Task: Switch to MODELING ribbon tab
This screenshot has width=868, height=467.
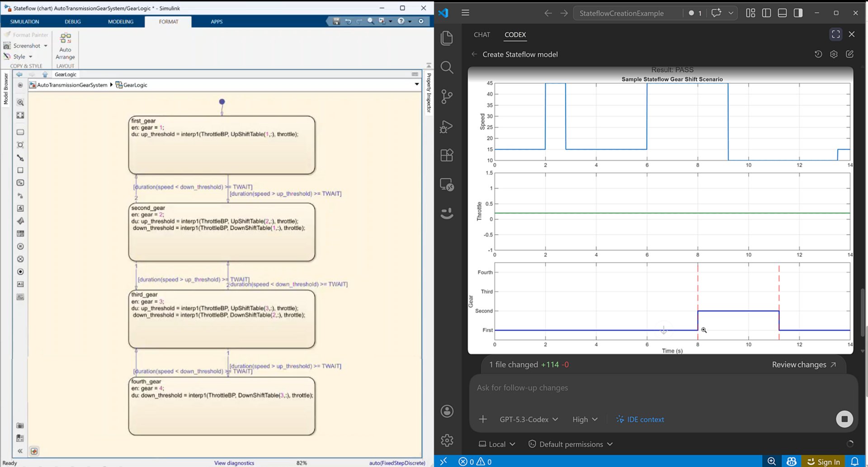Action: [121, 22]
